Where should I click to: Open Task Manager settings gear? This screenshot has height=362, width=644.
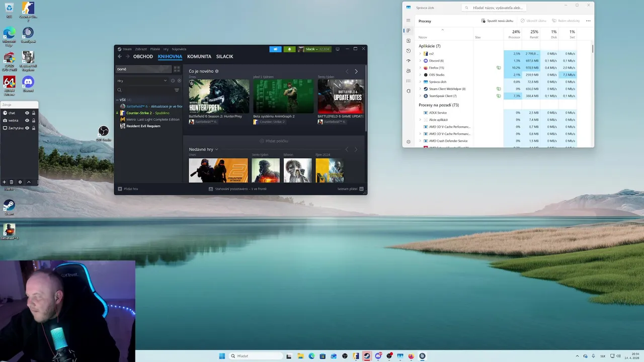tap(408, 142)
